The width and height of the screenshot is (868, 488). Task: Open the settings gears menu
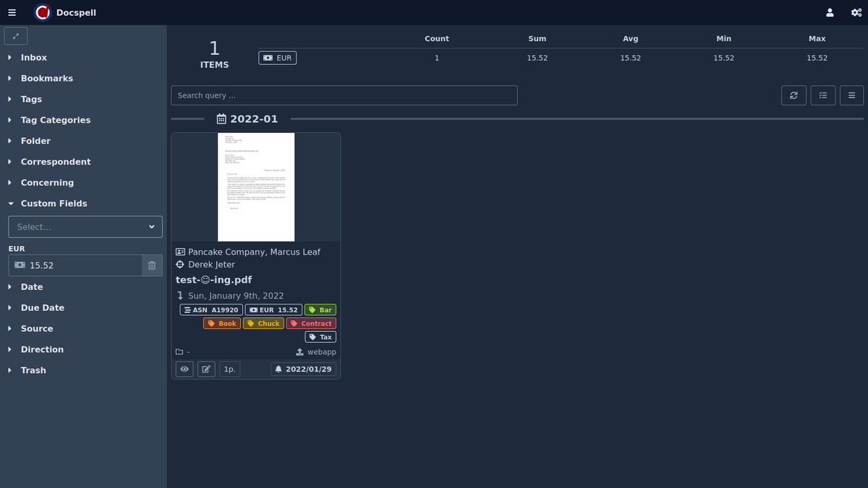coord(856,12)
